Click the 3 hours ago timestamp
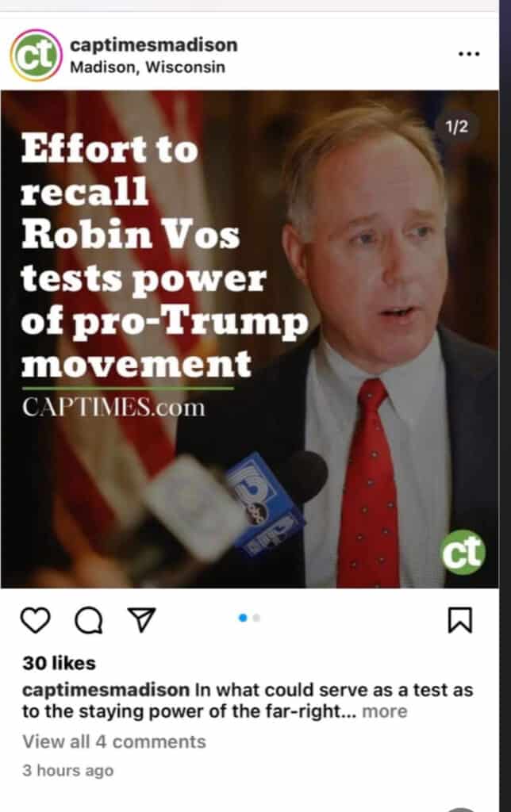 [68, 770]
